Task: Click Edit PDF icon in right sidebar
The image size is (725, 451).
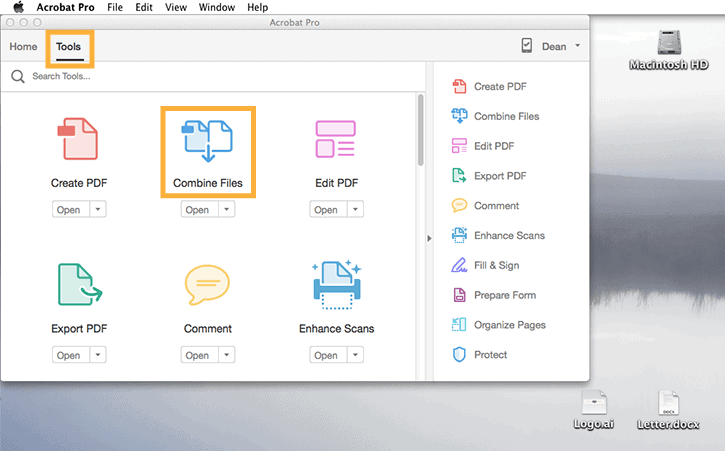Action: (x=459, y=146)
